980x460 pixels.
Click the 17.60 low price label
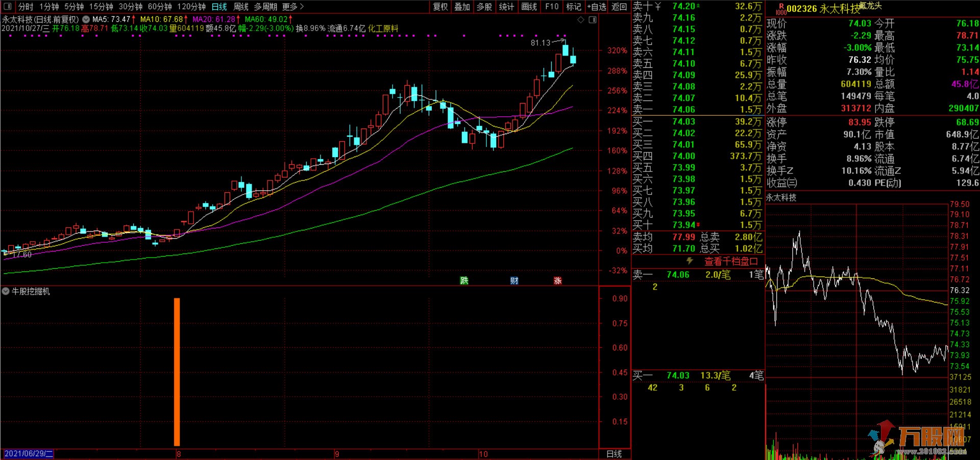coord(21,254)
